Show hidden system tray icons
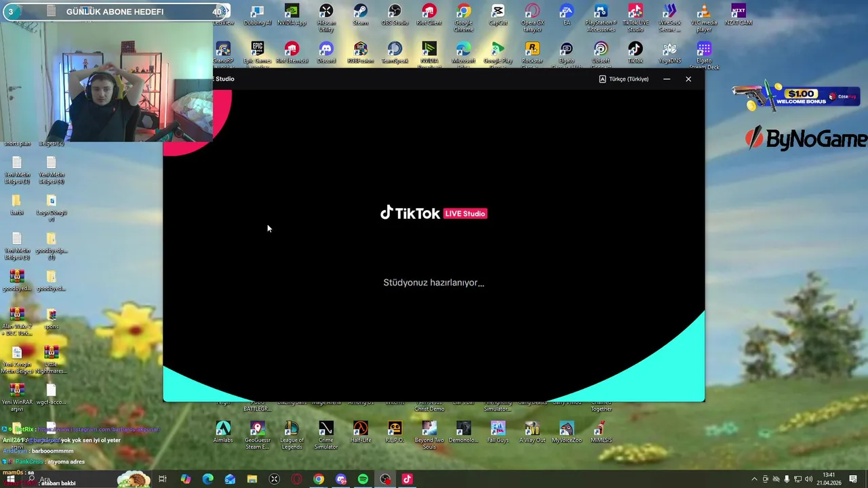This screenshot has height=488, width=868. coord(754,479)
